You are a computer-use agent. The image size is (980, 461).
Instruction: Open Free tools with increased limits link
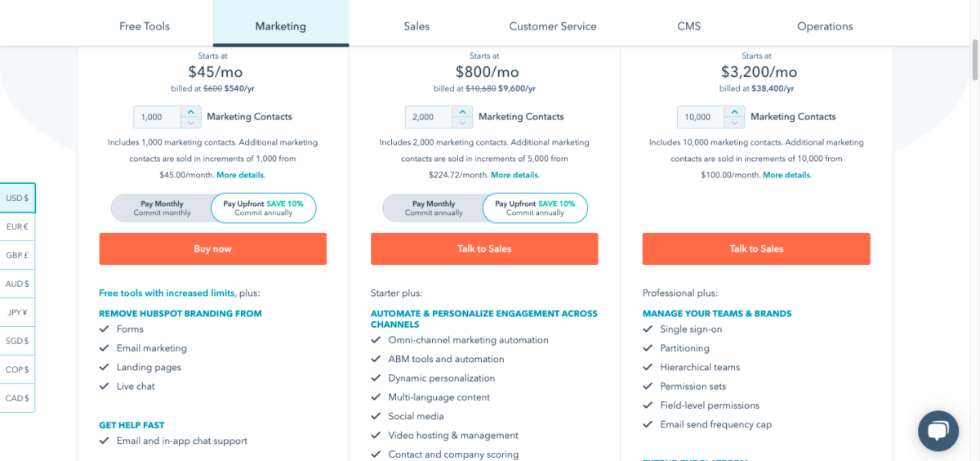pos(167,293)
